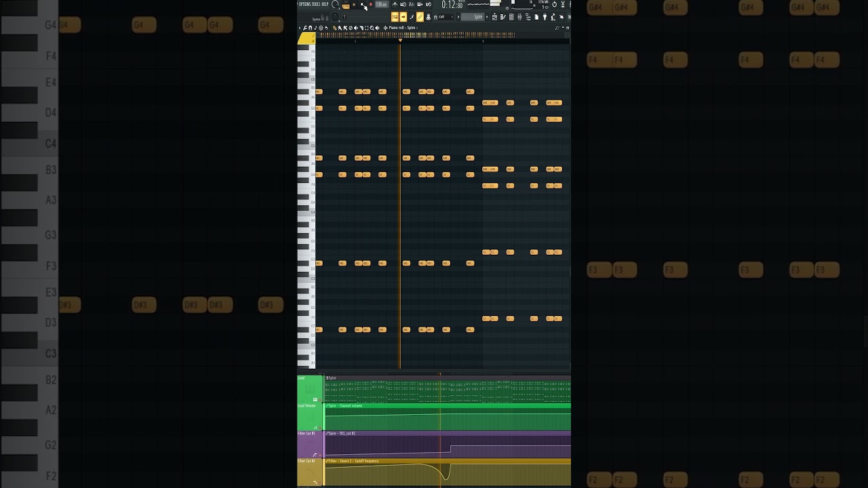Screen dimensions: 868x488
Task: Select the Mute tool
Action: [x=356, y=28]
